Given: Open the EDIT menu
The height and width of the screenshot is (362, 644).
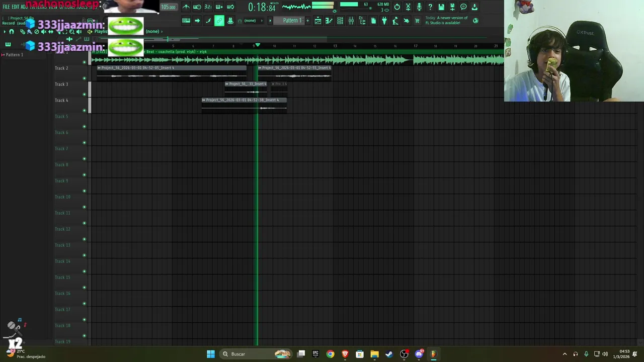Looking at the screenshot, I should coord(15,7).
